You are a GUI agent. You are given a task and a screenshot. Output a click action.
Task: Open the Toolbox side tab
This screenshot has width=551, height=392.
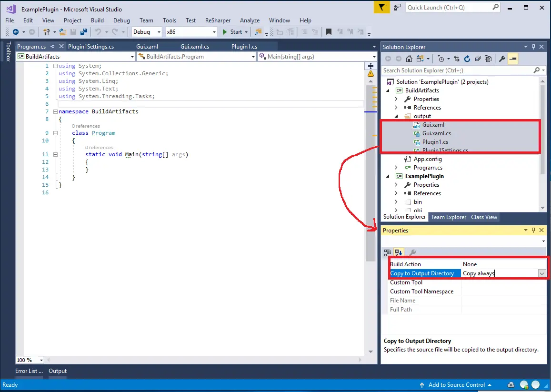tap(9, 52)
